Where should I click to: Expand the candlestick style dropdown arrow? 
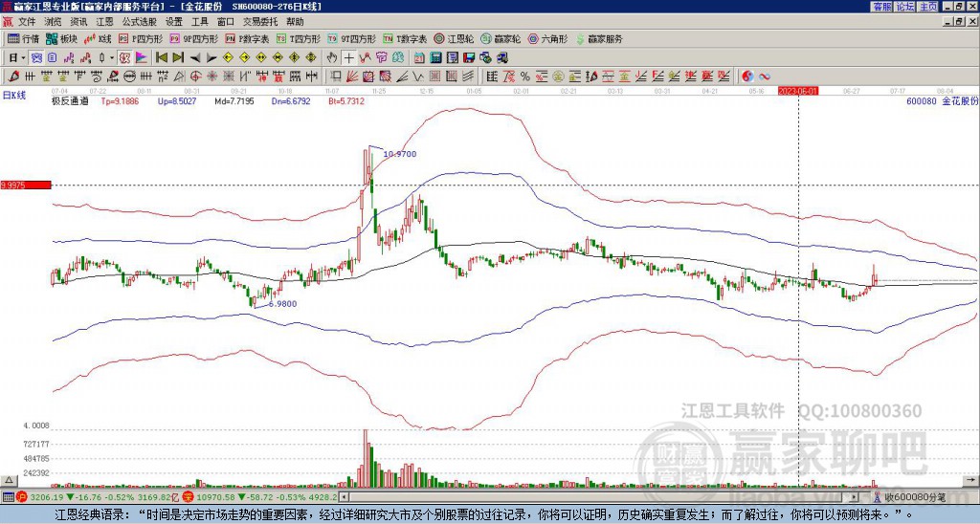(112, 58)
